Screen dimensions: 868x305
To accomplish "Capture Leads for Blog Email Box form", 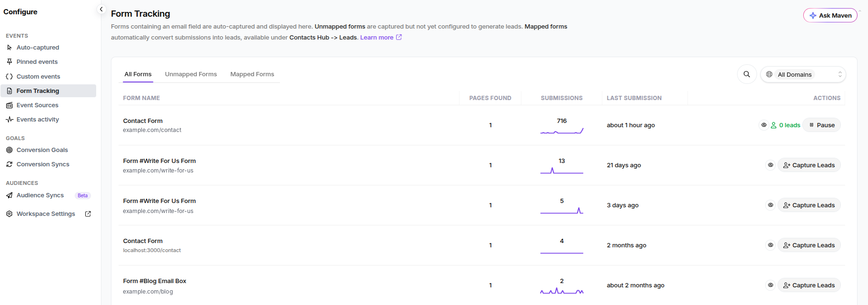I will click(809, 285).
